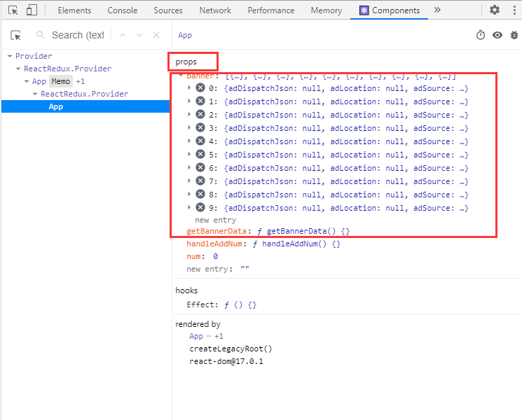Show more tabs with the double chevron
Image resolution: width=522 pixels, height=420 pixels.
tap(437, 10)
